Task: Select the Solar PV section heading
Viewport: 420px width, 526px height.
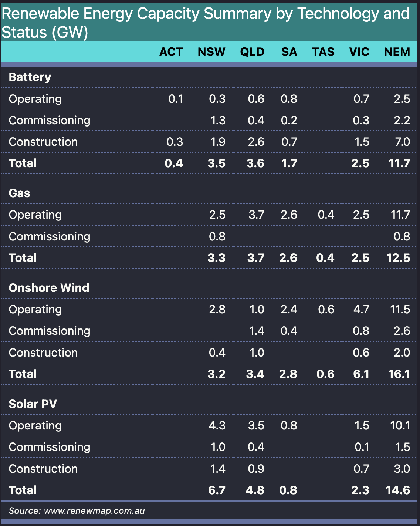Action: click(x=33, y=404)
